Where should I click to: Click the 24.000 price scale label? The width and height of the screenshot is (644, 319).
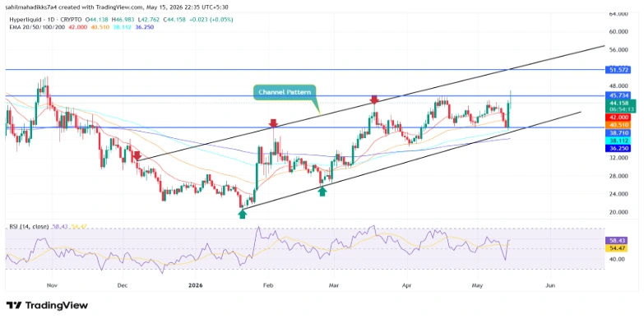(619, 194)
